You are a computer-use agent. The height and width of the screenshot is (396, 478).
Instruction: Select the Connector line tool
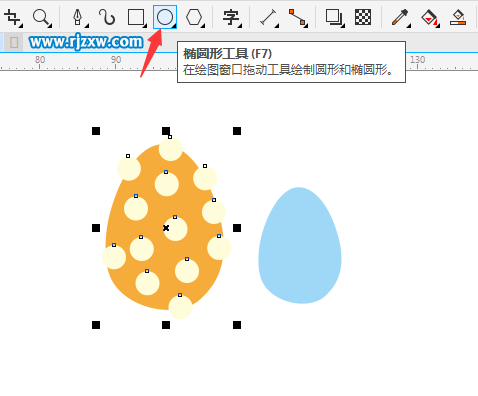click(297, 17)
